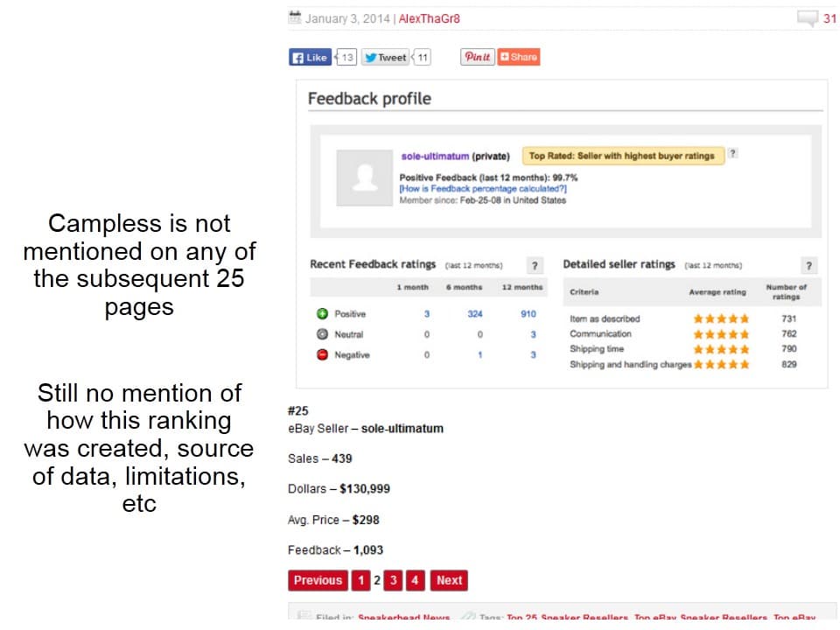Click the Twitter Tweet button

pos(386,58)
